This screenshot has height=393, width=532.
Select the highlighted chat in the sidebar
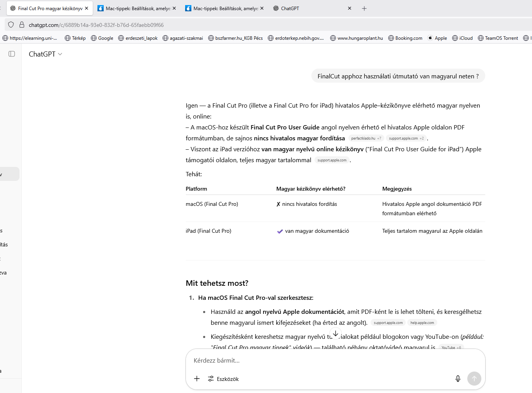[x=9, y=174]
